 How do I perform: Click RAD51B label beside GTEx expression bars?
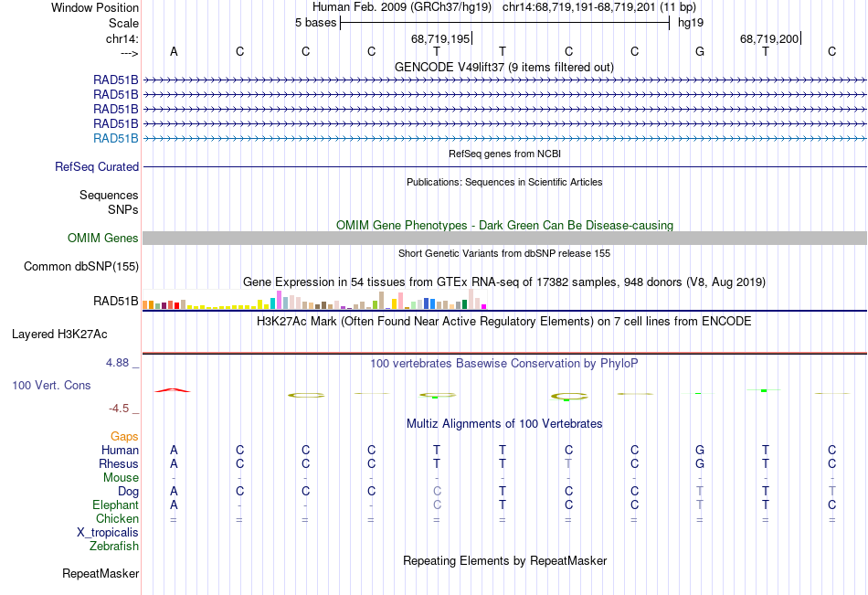(x=116, y=301)
